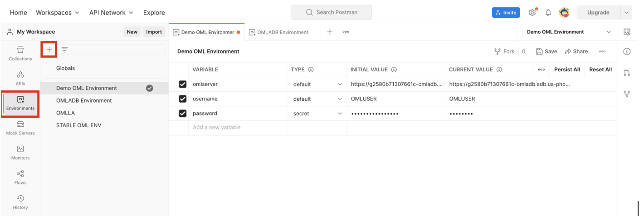Open the settings gear icon
644x218 pixels.
coord(532,13)
